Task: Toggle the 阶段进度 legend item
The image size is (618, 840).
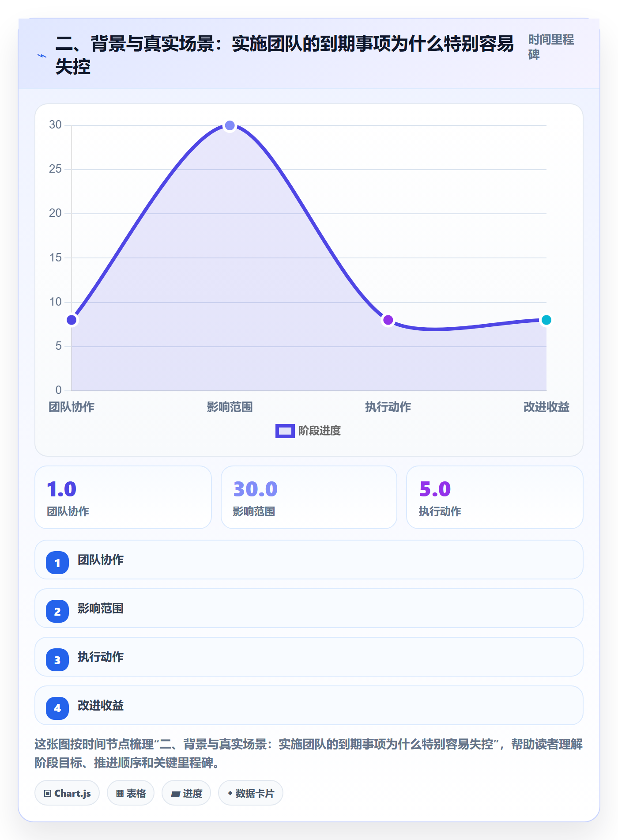Action: (308, 431)
